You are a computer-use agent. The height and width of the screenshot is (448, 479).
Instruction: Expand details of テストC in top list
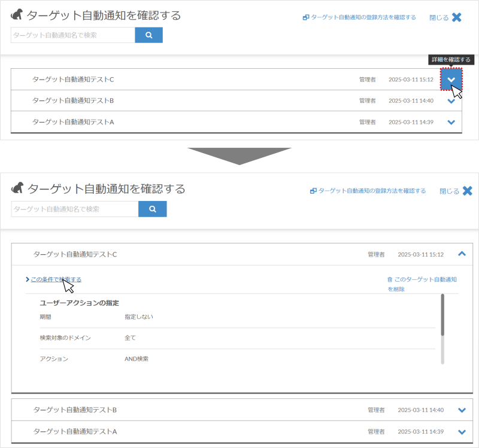click(451, 80)
